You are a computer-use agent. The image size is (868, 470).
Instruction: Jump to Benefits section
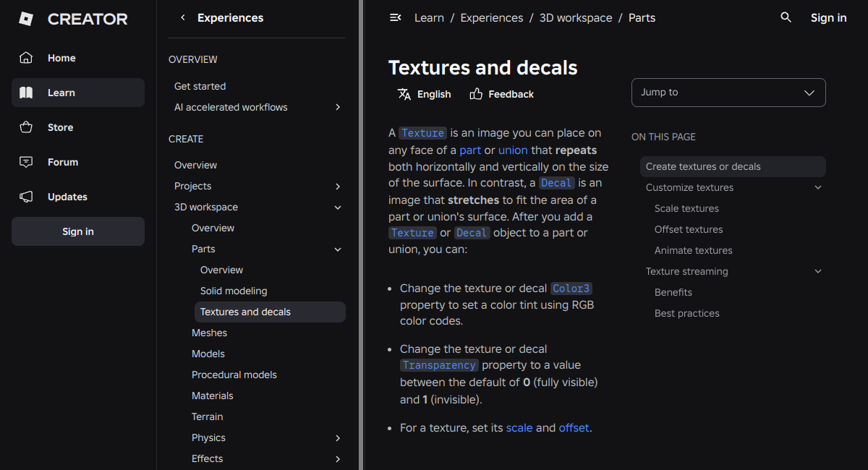pos(673,292)
